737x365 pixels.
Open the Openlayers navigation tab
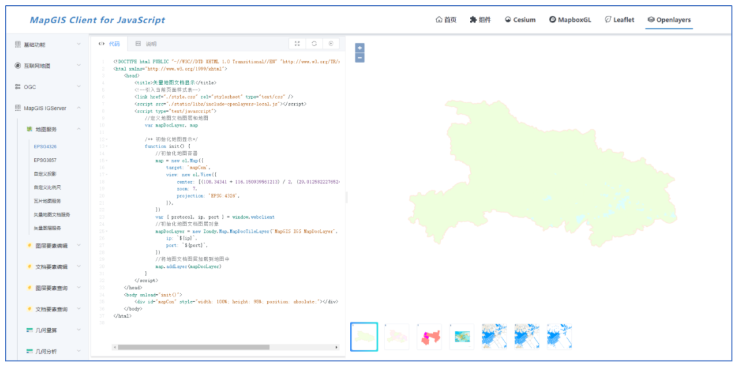pyautogui.click(x=669, y=20)
